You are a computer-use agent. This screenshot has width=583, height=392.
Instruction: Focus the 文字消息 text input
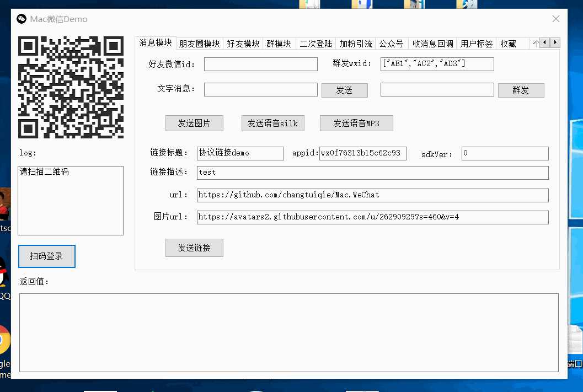261,89
